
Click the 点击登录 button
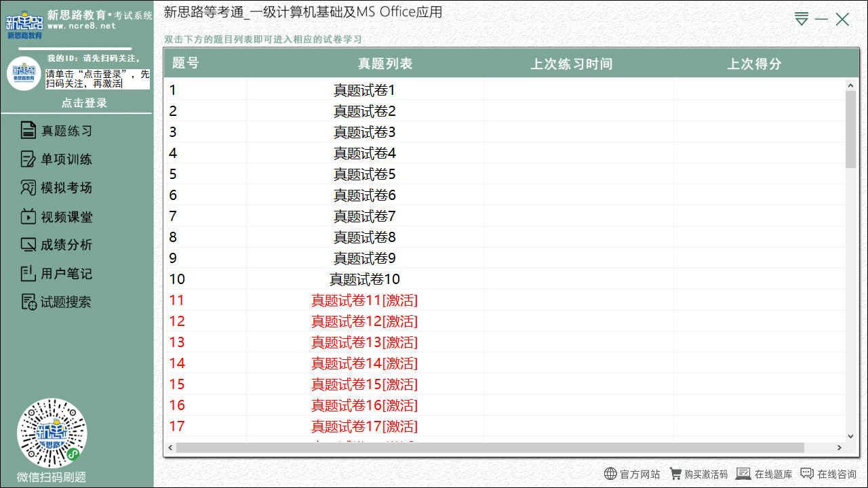point(84,103)
